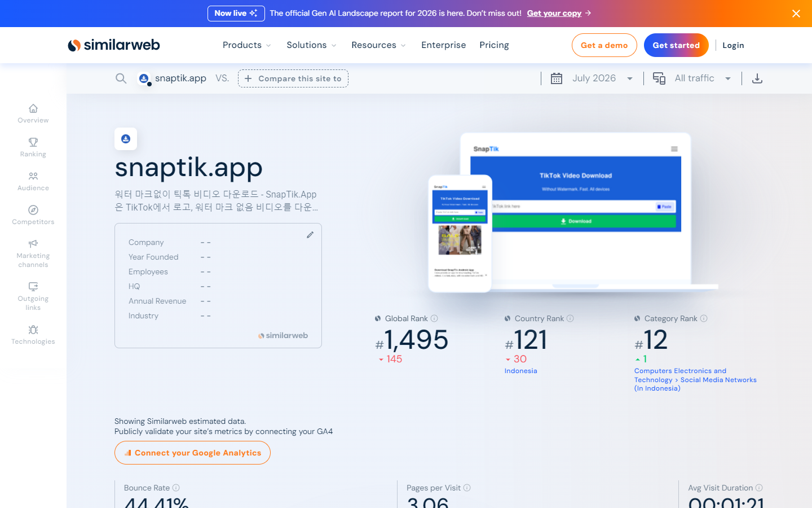
Task: Click the Year Founded label
Action: (153, 257)
